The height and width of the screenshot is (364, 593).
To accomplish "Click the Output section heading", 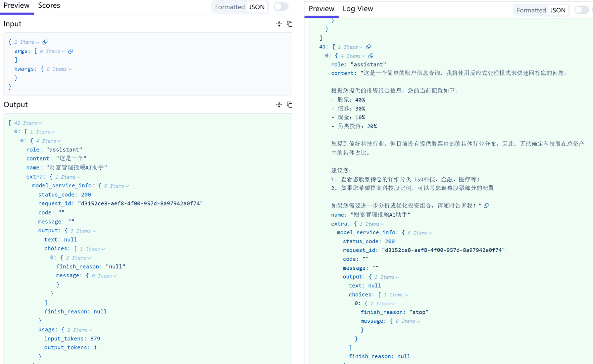I will click(x=16, y=105).
